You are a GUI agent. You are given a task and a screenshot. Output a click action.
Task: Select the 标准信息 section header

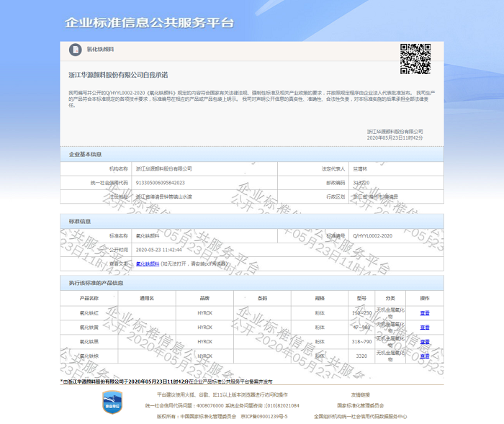pyautogui.click(x=79, y=221)
